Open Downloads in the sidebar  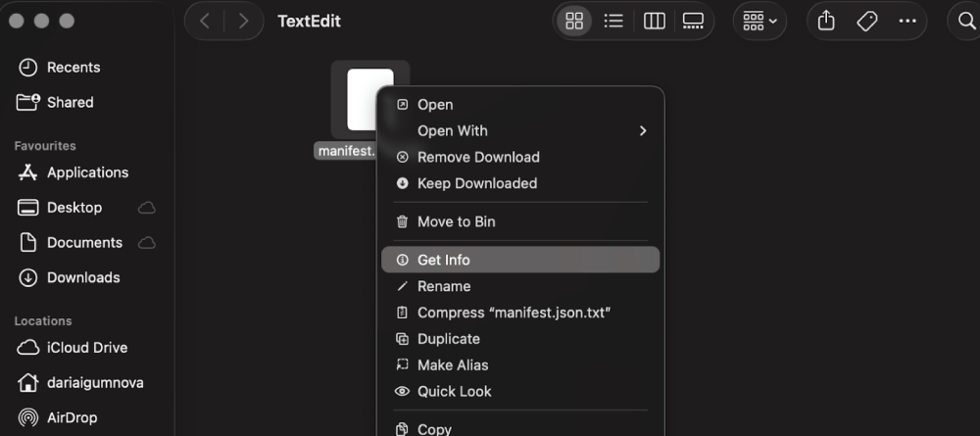(83, 277)
